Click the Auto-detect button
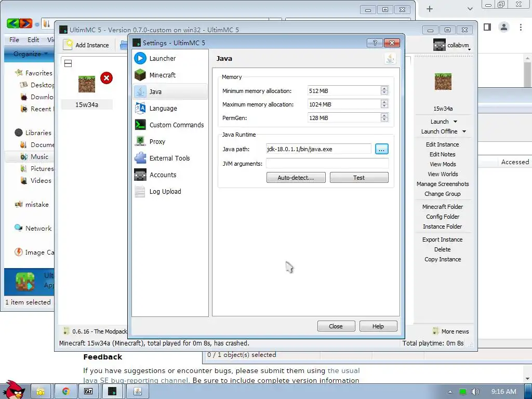The height and width of the screenshot is (399, 532). coord(296,178)
